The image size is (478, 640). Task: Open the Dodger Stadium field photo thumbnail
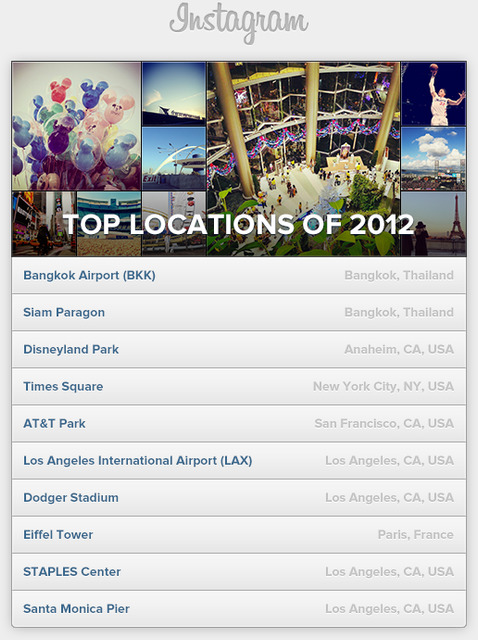(x=109, y=224)
